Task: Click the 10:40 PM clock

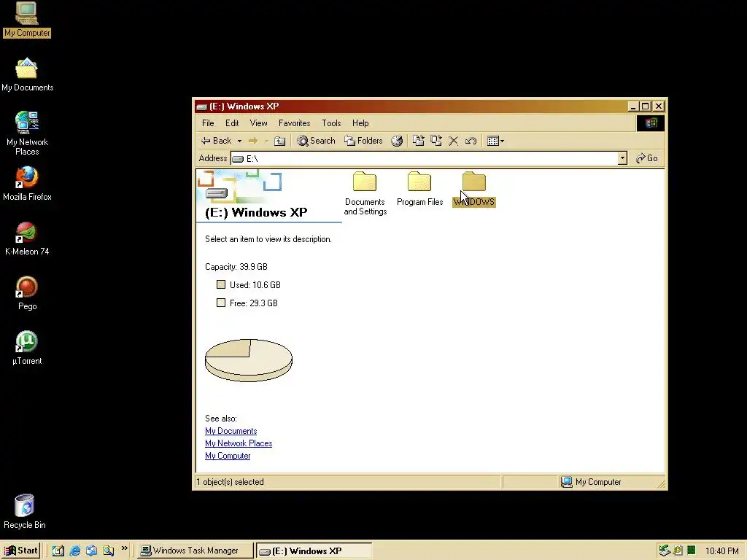Action: 721,551
